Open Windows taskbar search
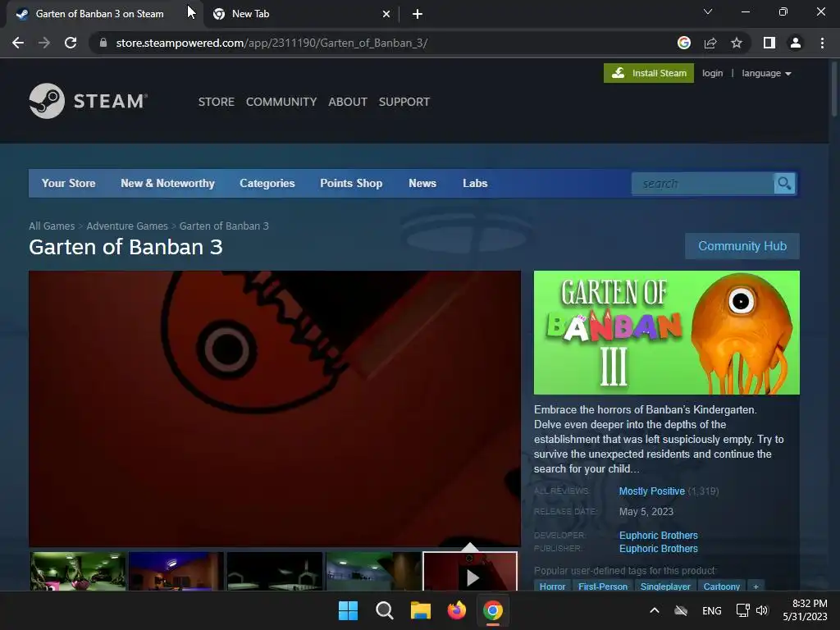840x630 pixels. (x=384, y=610)
